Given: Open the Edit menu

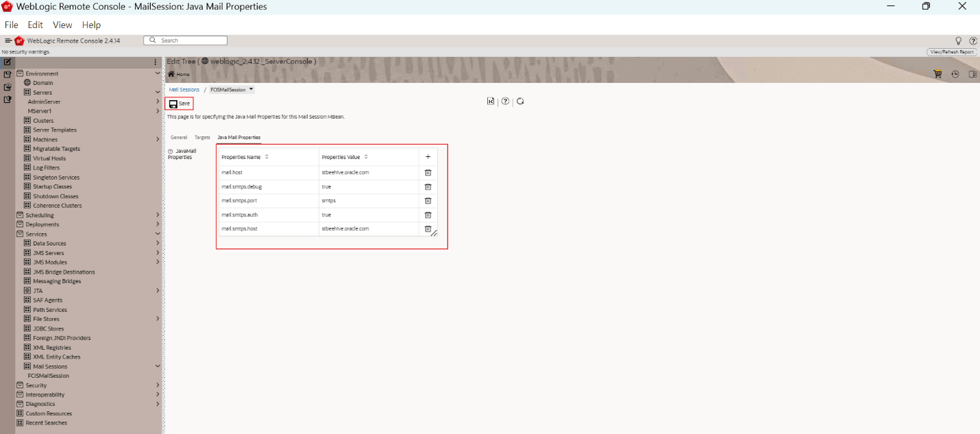Looking at the screenshot, I should (x=35, y=25).
